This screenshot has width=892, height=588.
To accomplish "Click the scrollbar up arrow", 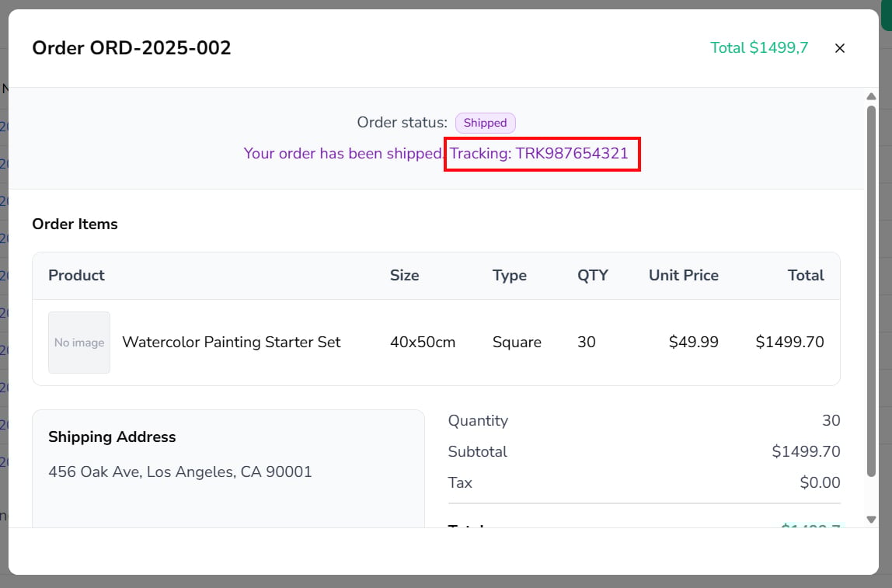I will point(871,96).
